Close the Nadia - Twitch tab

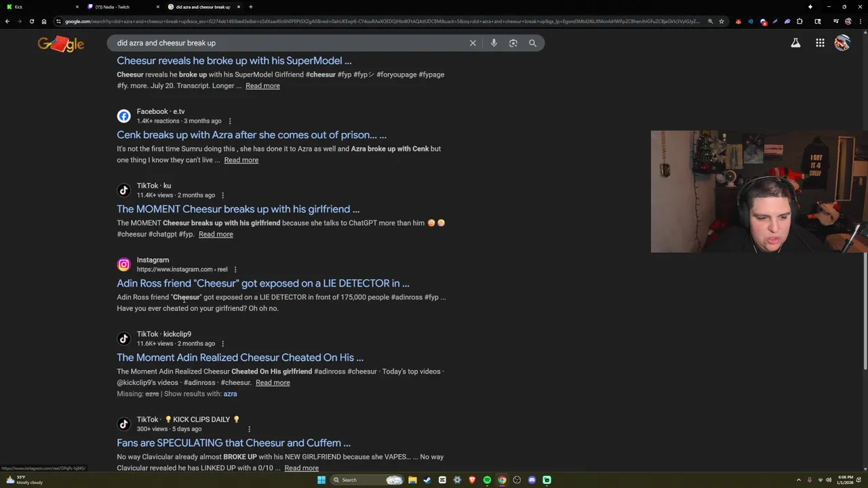[158, 7]
